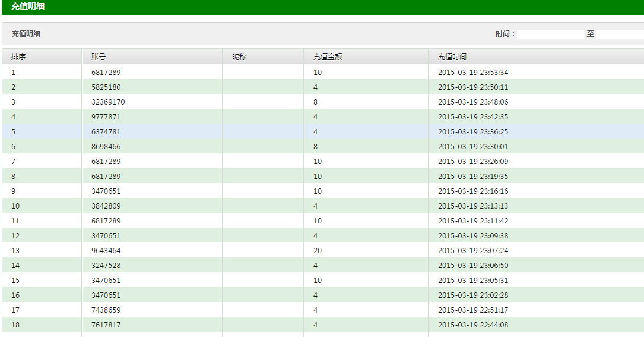Select account 3470651 in row 12
The image size is (644, 337).
pyautogui.click(x=106, y=236)
